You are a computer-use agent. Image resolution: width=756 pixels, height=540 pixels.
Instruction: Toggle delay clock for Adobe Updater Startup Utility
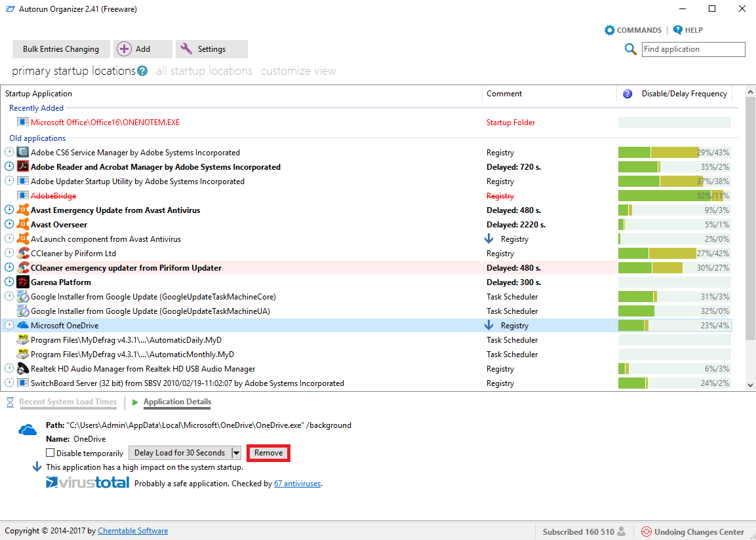[x=9, y=181]
